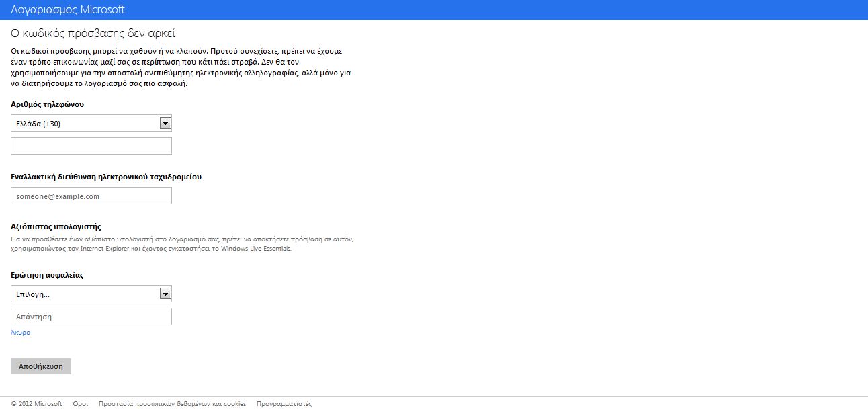Click the Αξιόπιστος υπολογιστής heading
868x412 pixels.
(x=56, y=226)
